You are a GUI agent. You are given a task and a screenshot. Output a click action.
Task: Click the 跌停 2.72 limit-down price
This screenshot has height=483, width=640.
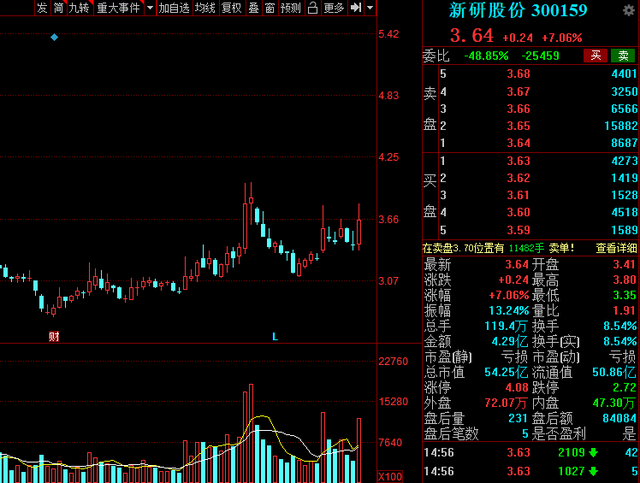(x=624, y=387)
